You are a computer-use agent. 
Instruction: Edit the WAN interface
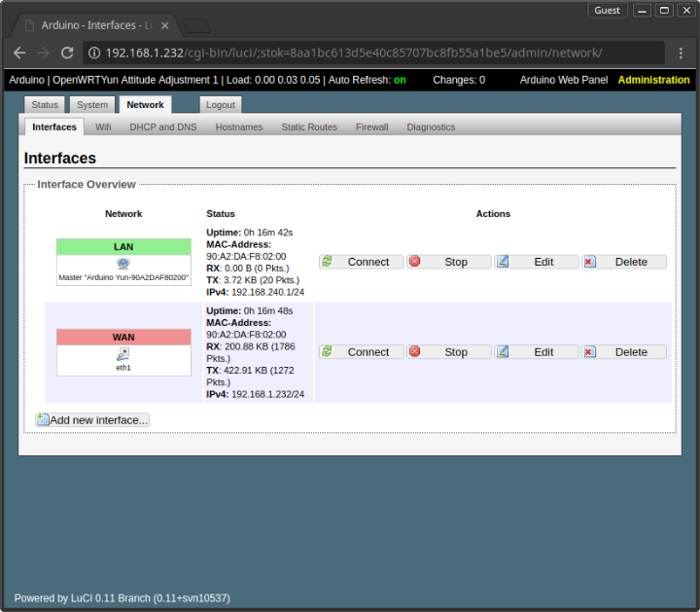(536, 352)
